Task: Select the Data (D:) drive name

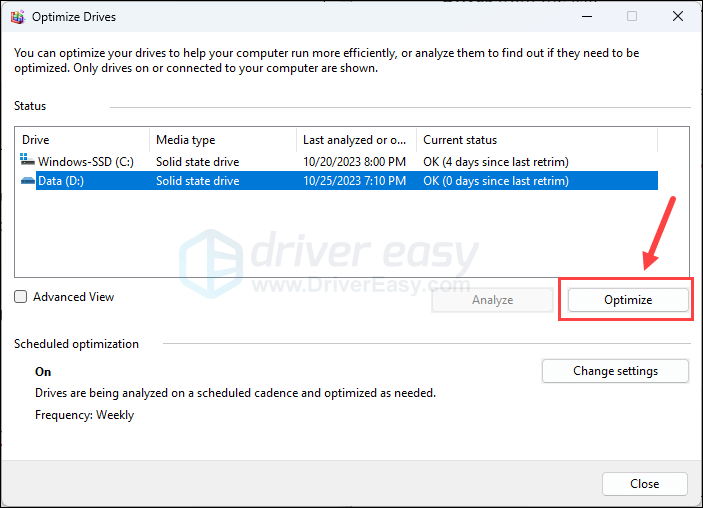Action: [x=63, y=181]
